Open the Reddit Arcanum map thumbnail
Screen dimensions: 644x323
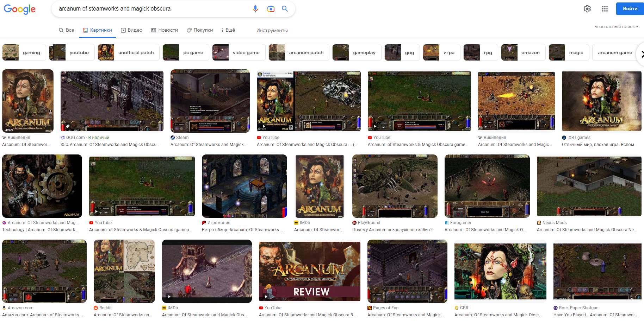tap(124, 271)
